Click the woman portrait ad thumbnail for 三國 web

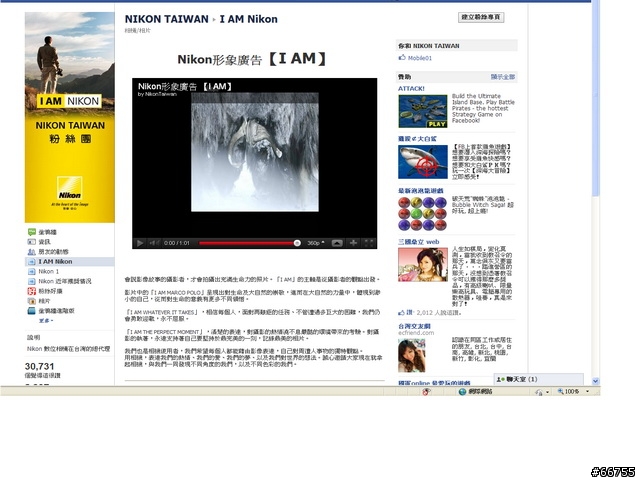423,264
